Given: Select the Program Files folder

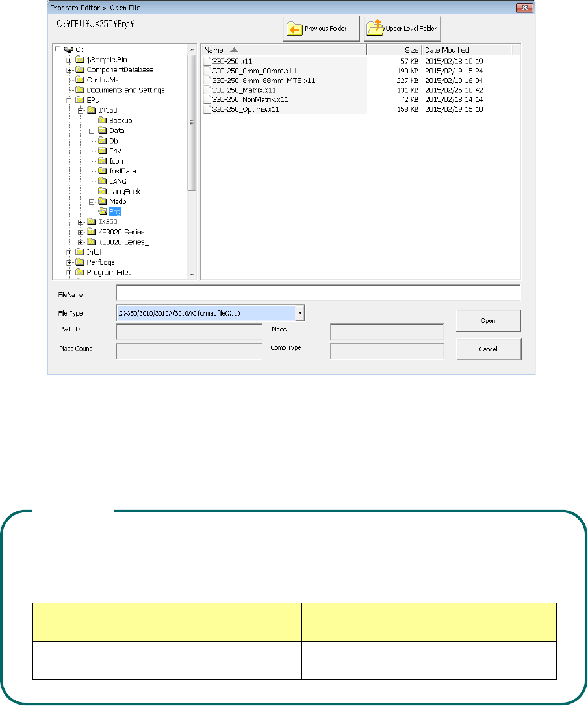Looking at the screenshot, I should pos(109,273).
